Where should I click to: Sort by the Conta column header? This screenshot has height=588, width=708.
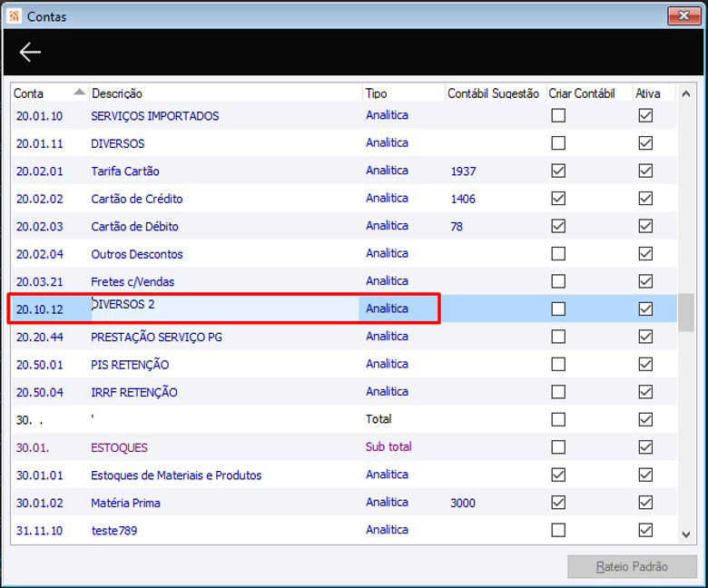coord(49,93)
